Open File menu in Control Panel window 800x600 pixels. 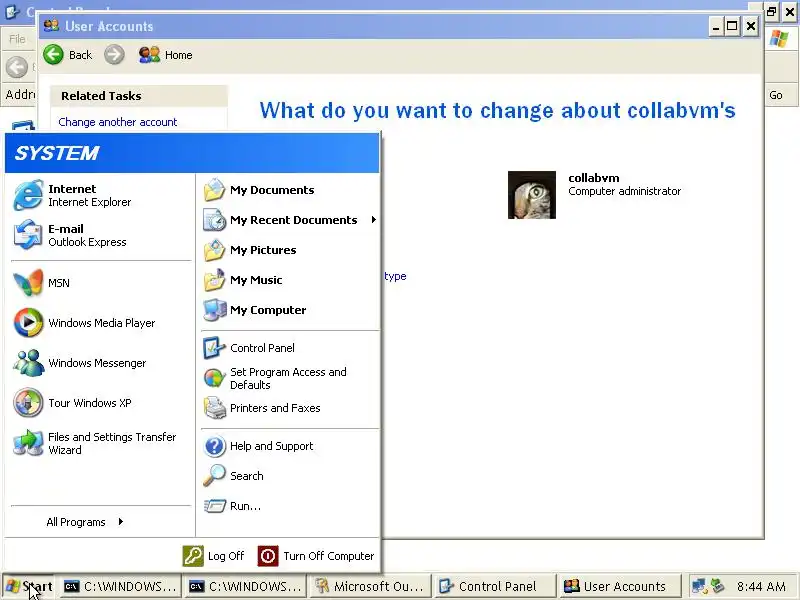pos(17,39)
